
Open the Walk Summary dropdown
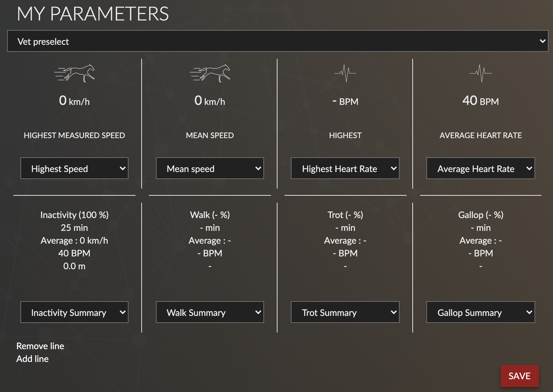coord(210,312)
